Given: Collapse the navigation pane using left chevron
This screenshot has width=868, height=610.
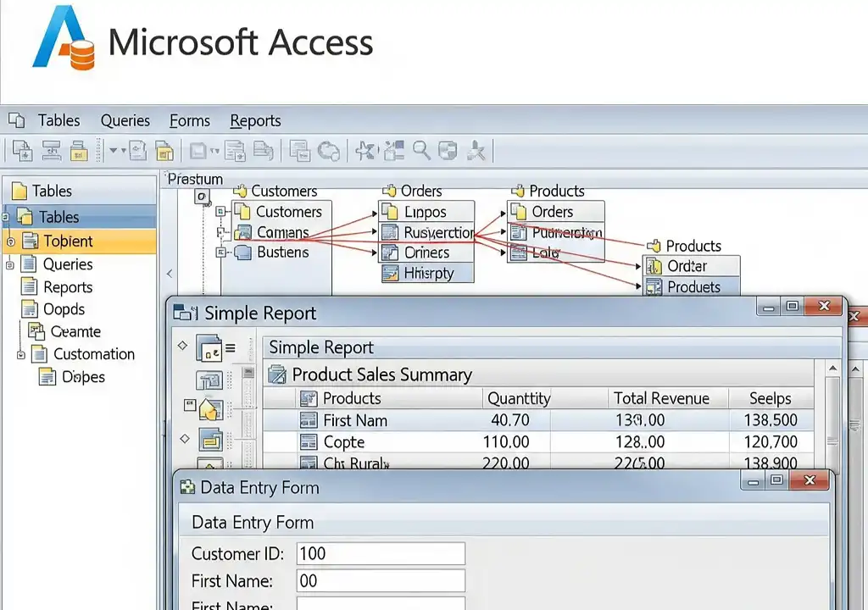Looking at the screenshot, I should [x=170, y=274].
